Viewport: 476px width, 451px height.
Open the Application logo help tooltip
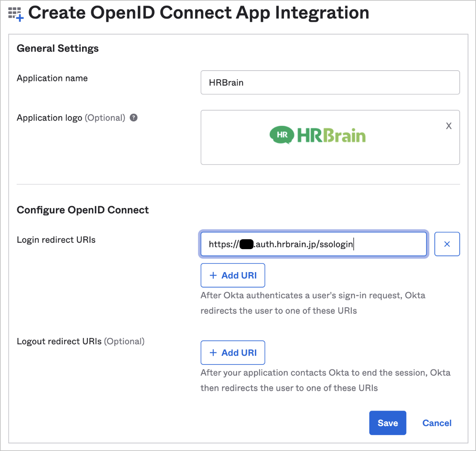134,117
